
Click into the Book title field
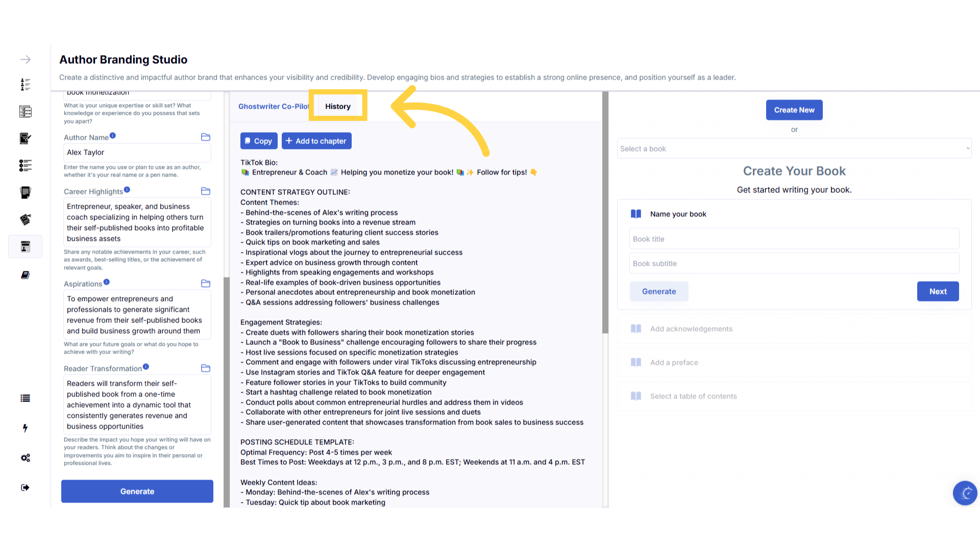point(794,239)
